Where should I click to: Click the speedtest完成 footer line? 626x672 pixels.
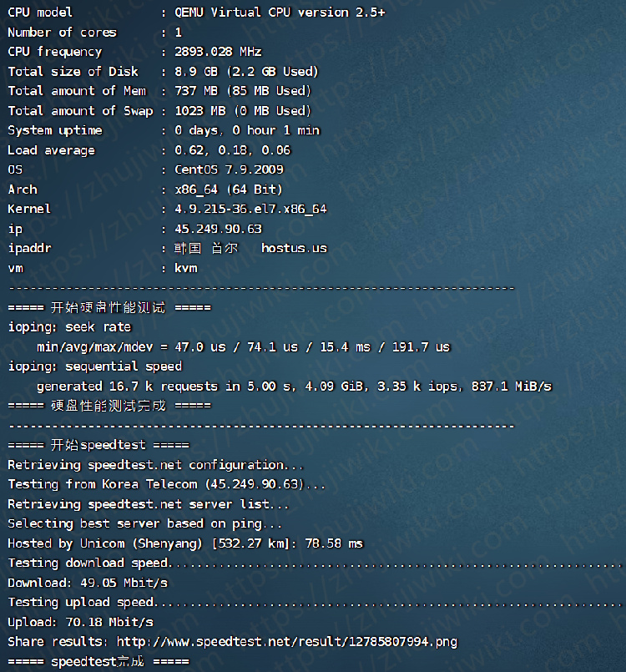click(x=98, y=662)
